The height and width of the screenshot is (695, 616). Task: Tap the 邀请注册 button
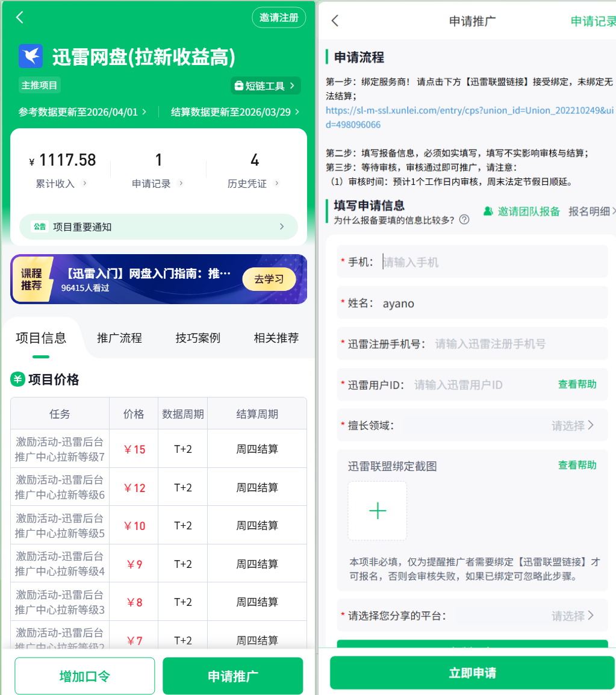pos(279,17)
